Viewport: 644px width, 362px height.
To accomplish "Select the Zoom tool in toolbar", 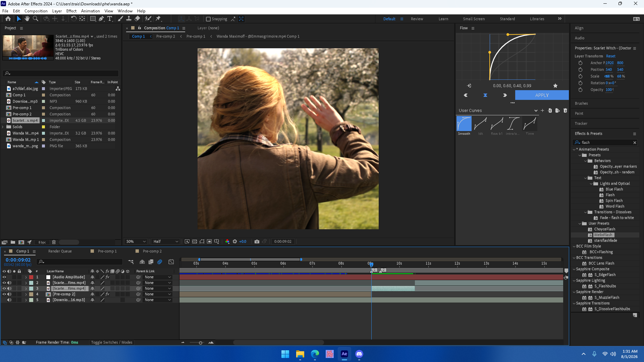I will tap(36, 19).
